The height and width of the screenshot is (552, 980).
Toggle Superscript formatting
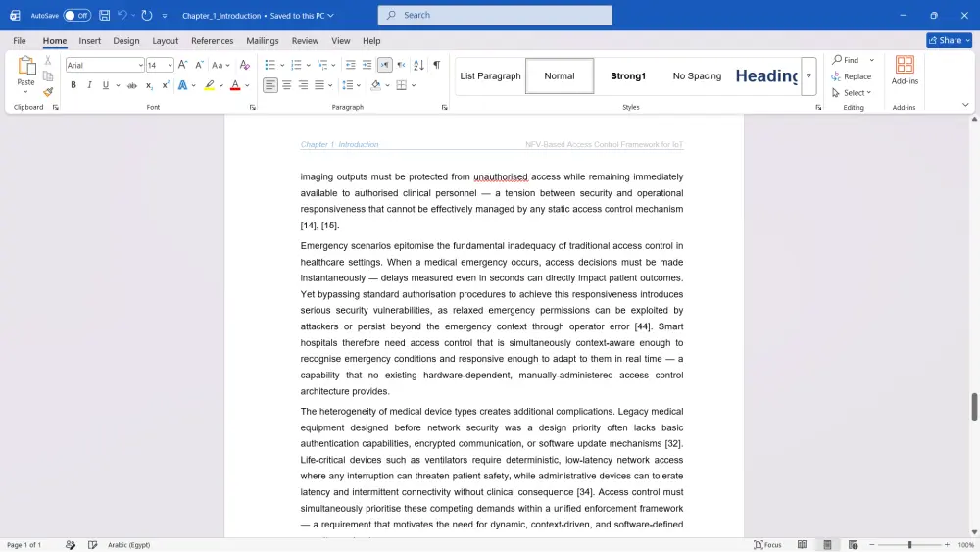(165, 85)
